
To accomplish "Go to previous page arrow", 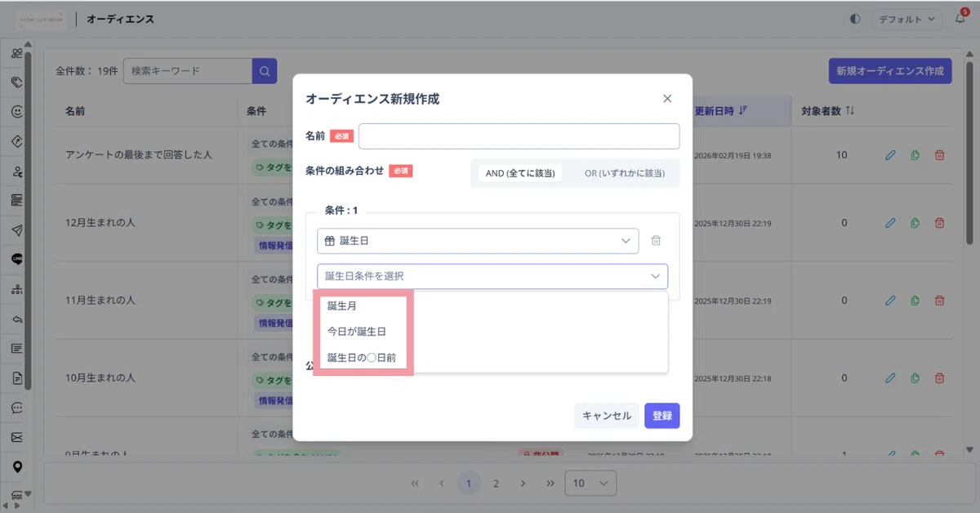I will [x=442, y=483].
